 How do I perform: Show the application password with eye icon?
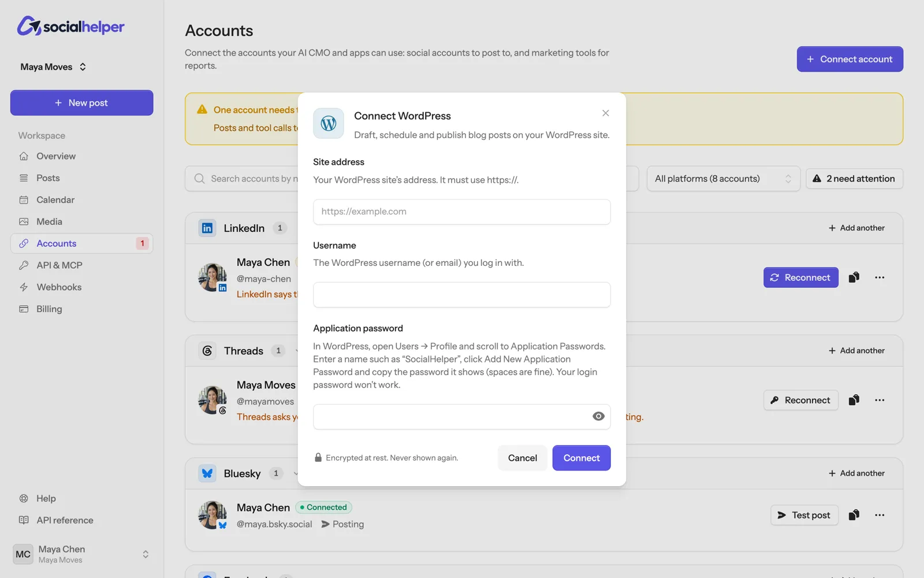[x=598, y=417]
